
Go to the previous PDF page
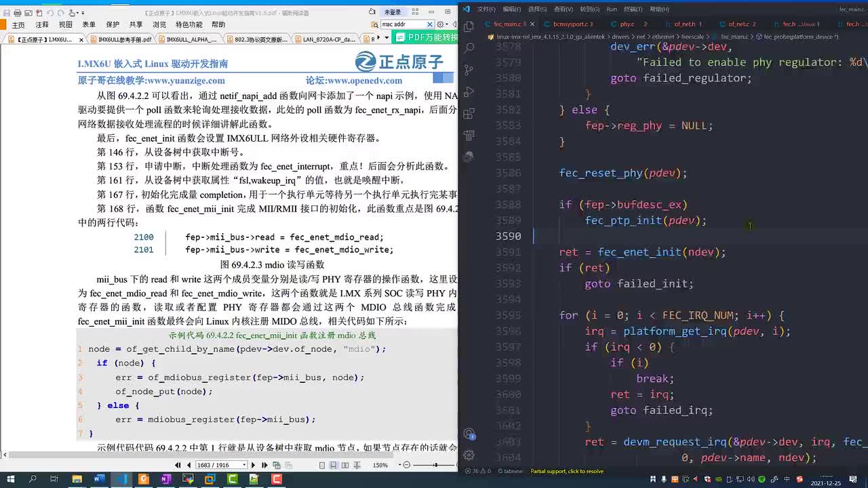[188, 465]
